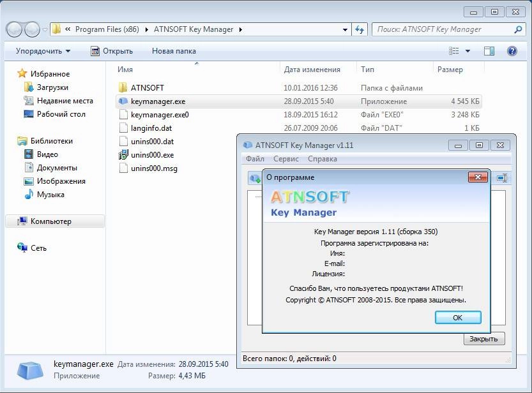532x393 pixels.
Task: Open the Сервис menu in Key Manager
Action: pos(286,159)
